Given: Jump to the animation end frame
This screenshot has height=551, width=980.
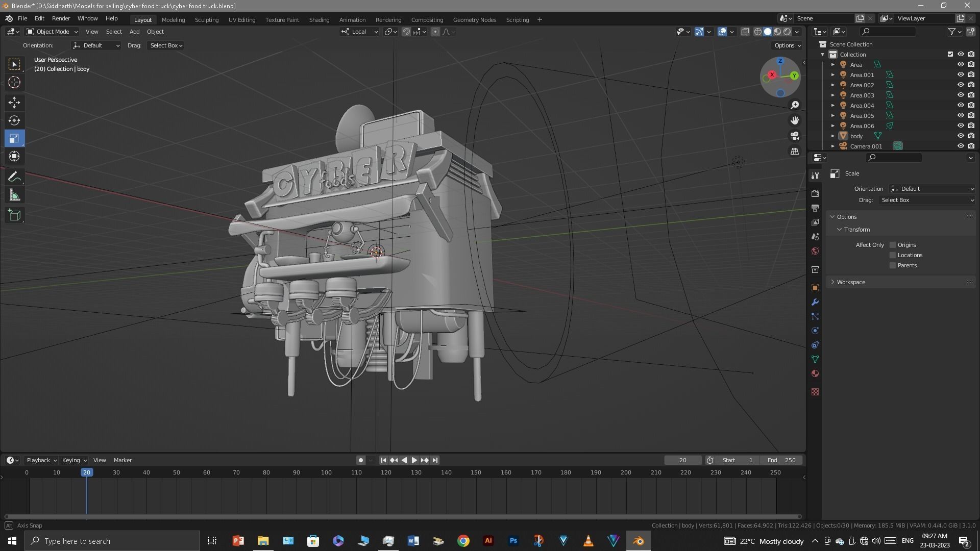Looking at the screenshot, I should coord(435,460).
